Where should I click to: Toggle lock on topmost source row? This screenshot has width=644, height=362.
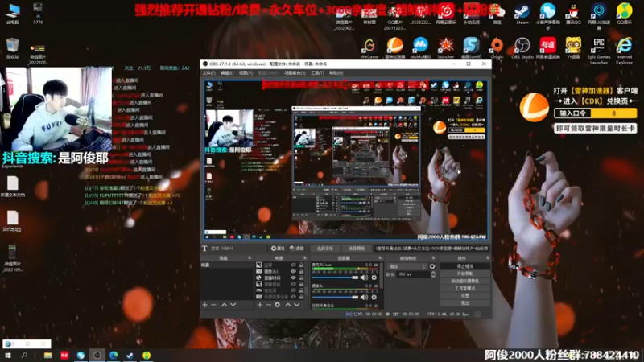click(301, 265)
